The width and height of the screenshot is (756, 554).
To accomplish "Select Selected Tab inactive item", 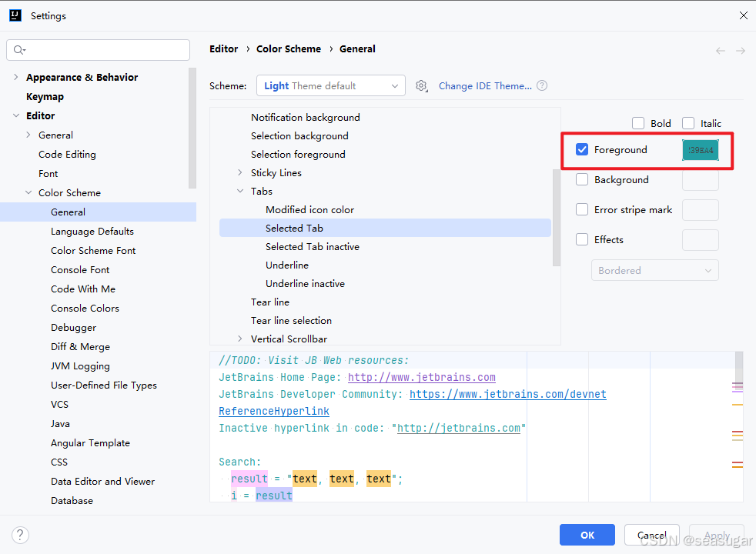I will (x=313, y=247).
